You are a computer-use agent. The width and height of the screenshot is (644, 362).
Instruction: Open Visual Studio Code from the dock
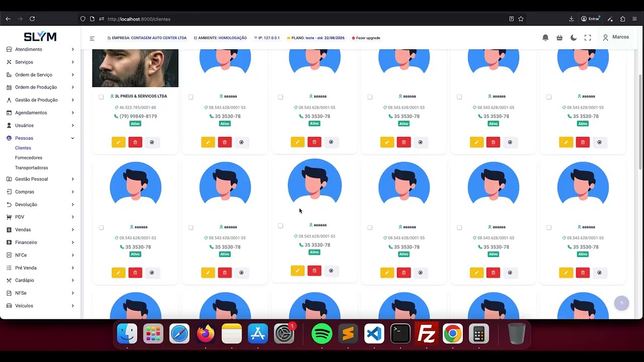pyautogui.click(x=374, y=334)
